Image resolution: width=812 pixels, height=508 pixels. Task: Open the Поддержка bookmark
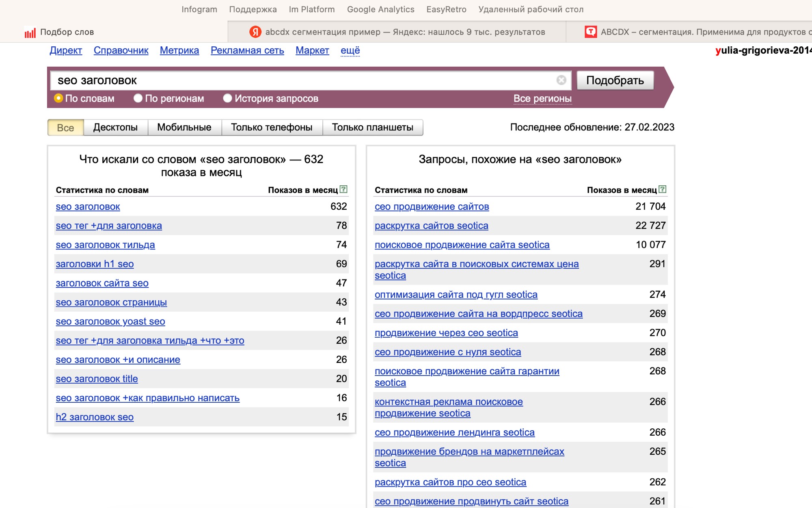[x=253, y=9]
